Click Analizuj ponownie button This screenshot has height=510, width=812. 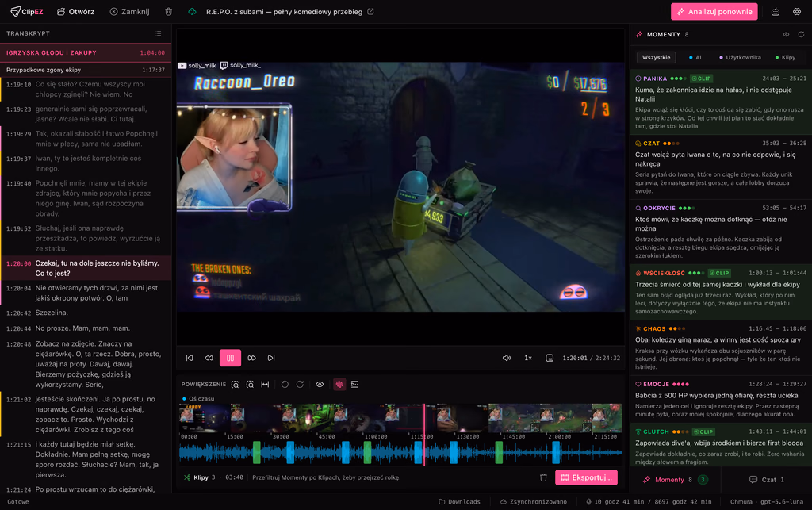pos(714,11)
